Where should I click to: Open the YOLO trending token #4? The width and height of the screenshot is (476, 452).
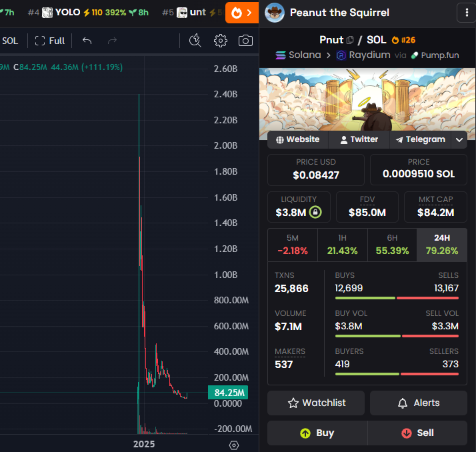(x=88, y=13)
